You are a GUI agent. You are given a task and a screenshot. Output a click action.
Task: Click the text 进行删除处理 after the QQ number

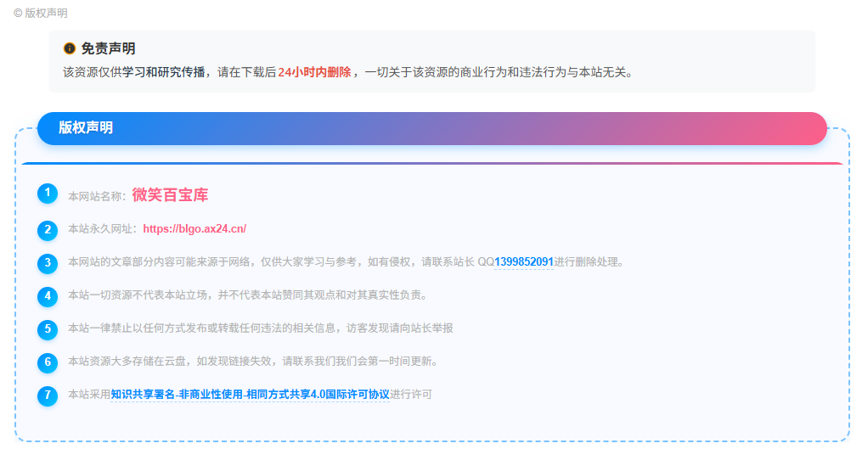pyautogui.click(x=586, y=262)
